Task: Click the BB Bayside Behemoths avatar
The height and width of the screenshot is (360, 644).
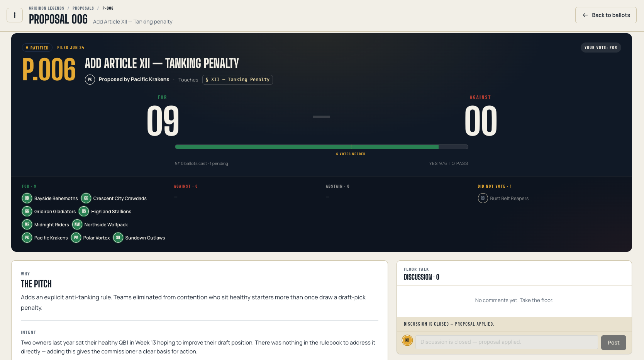Action: coord(27,198)
